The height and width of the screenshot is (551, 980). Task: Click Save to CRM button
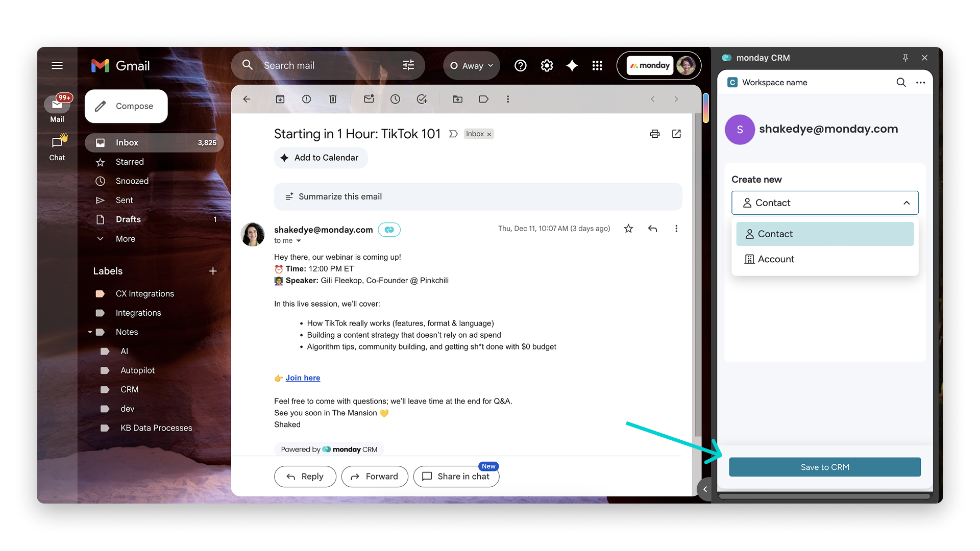pos(825,467)
